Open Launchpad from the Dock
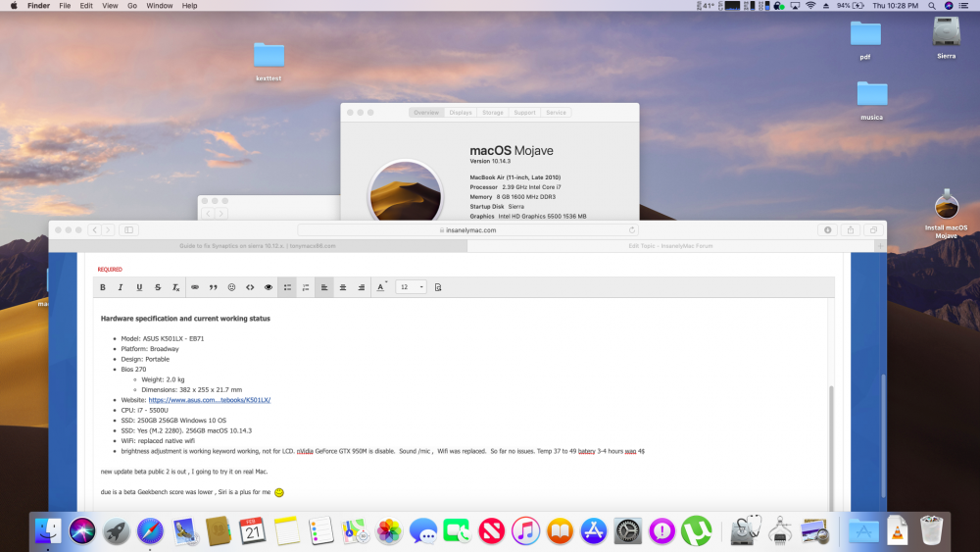Screen dimensions: 980x552 (x=116, y=531)
